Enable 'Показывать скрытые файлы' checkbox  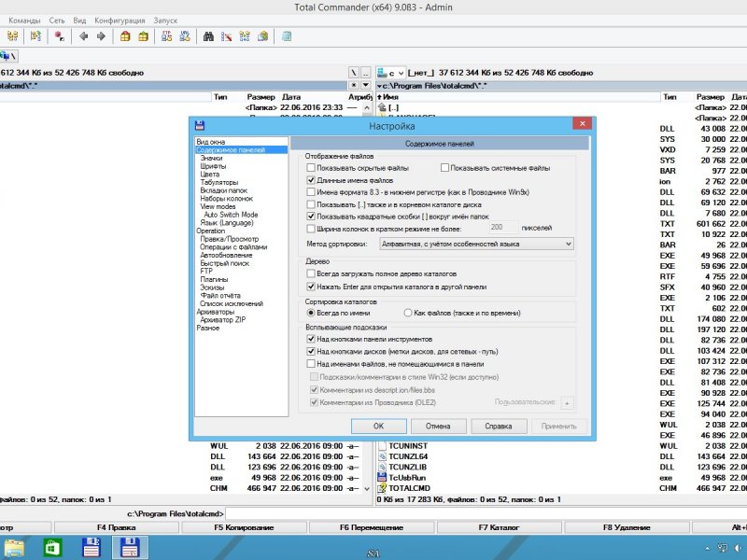pos(311,168)
